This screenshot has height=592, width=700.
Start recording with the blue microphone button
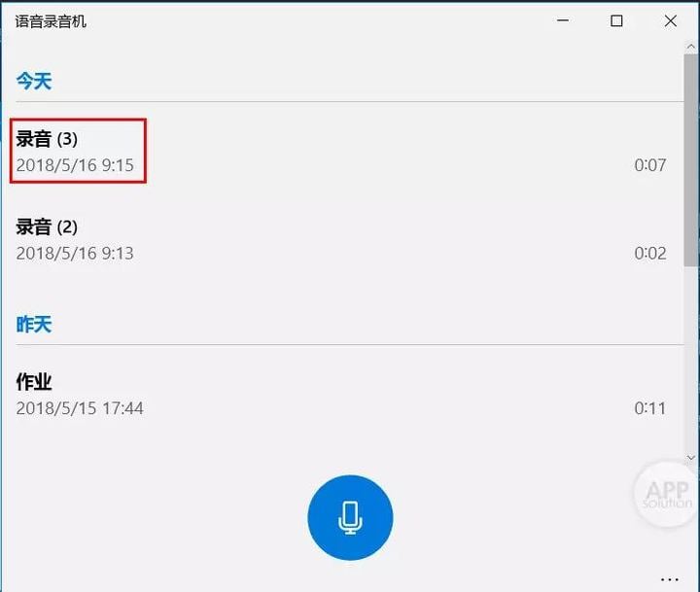[x=350, y=517]
